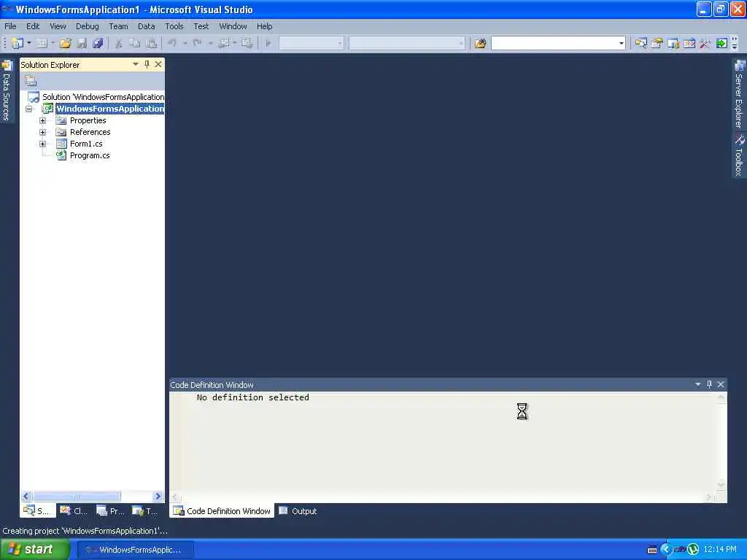Toggle auto-hide pin on Code Definition Window

709,384
